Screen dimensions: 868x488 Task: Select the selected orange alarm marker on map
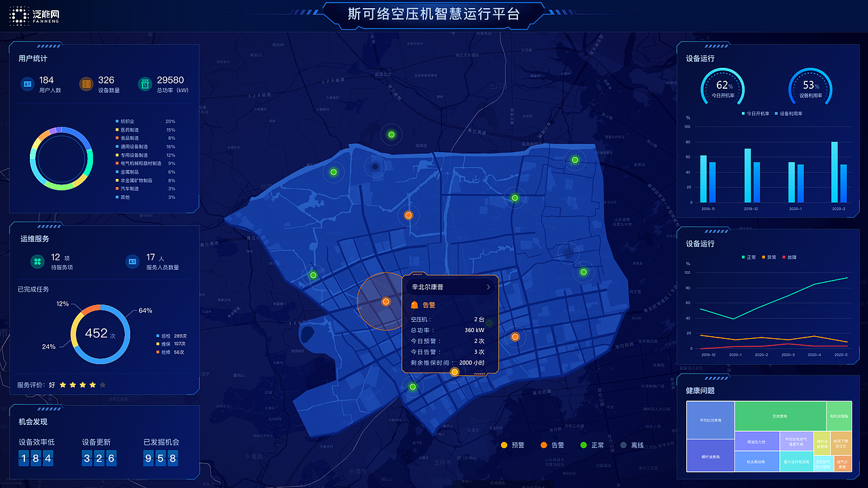[x=385, y=301]
